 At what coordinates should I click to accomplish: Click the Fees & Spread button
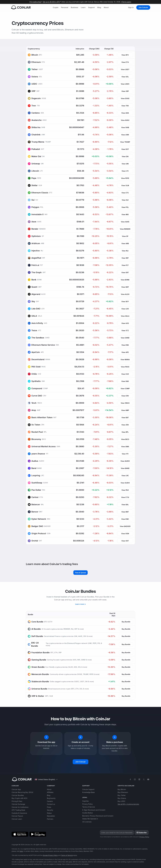80,572
